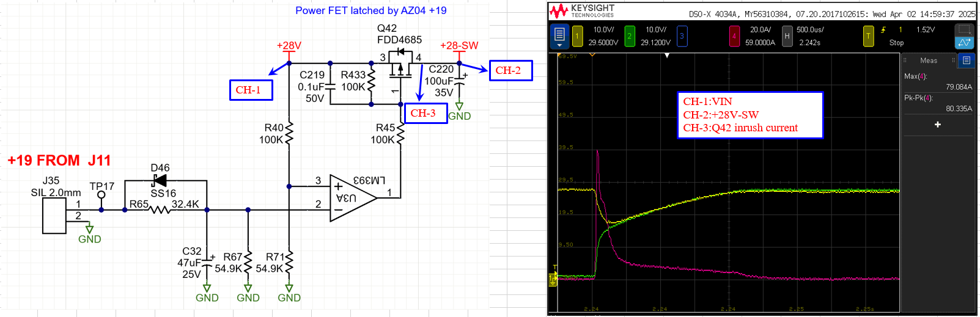Click channel 1 offset 29.5000V
Screen dimensions: 980x317
(603, 43)
